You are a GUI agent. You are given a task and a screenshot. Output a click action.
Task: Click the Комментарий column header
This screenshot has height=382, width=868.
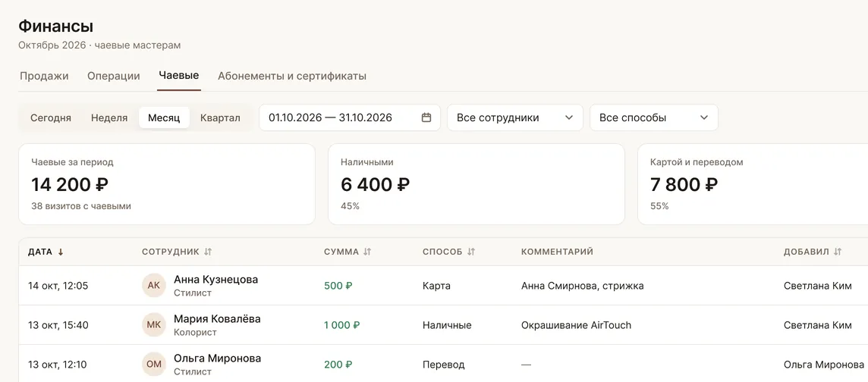click(x=557, y=252)
